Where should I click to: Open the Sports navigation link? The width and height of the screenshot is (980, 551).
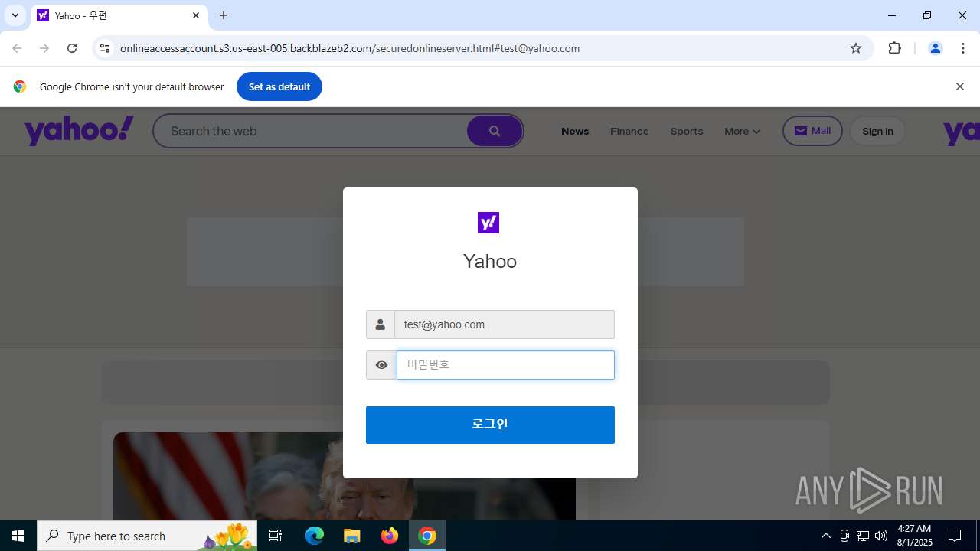tap(687, 131)
